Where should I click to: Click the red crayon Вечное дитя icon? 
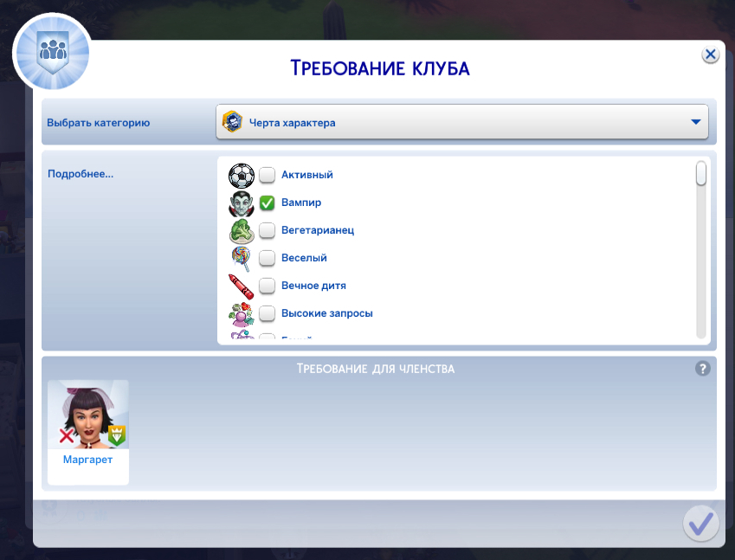(241, 286)
